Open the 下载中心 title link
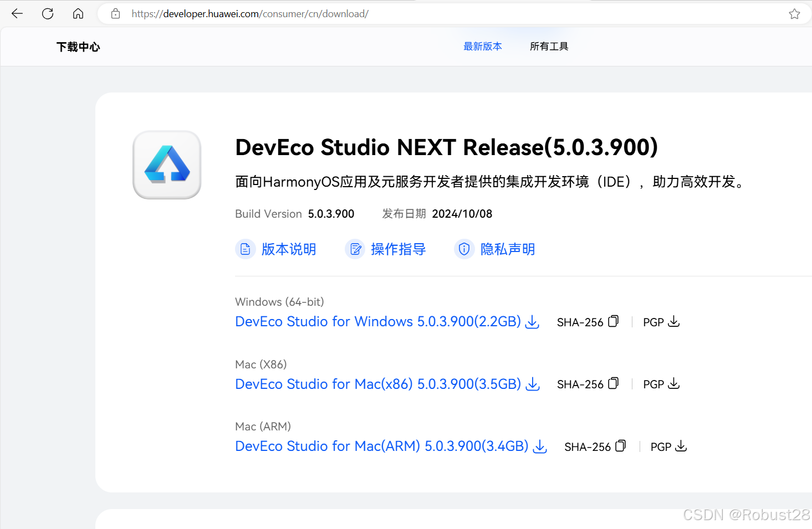Image resolution: width=812 pixels, height=529 pixels. [78, 47]
